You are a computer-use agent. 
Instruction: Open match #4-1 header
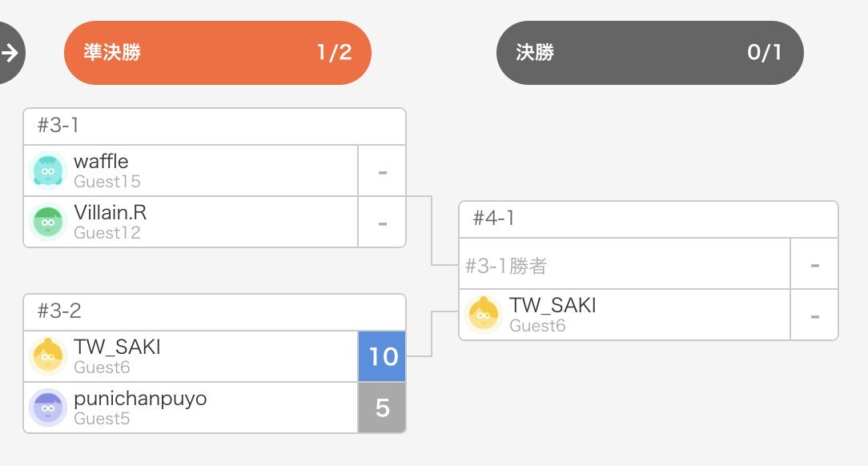[x=649, y=219]
